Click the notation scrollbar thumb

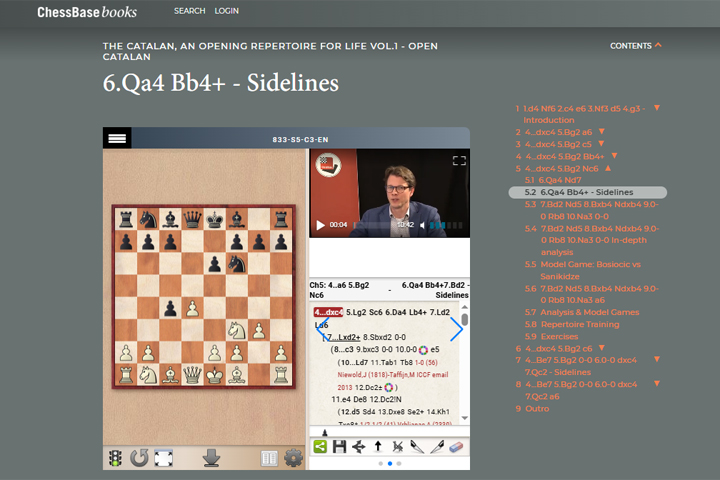pos(465,320)
